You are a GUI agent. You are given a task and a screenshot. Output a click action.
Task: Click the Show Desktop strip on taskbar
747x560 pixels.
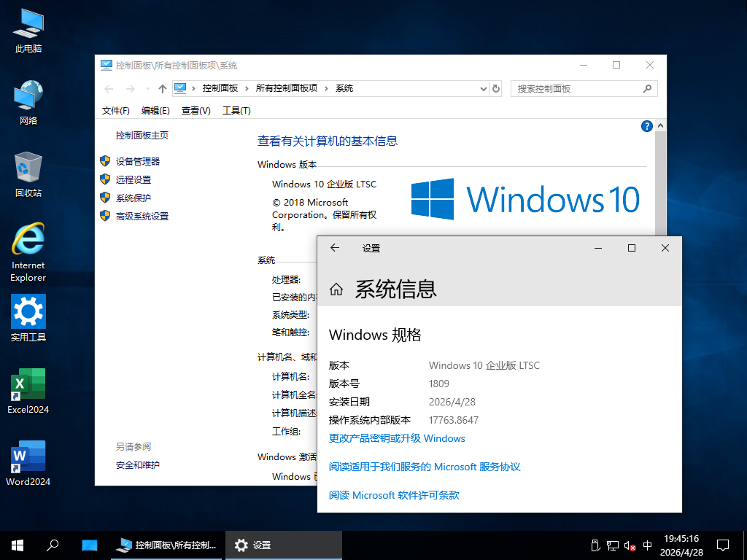pyautogui.click(x=745, y=545)
